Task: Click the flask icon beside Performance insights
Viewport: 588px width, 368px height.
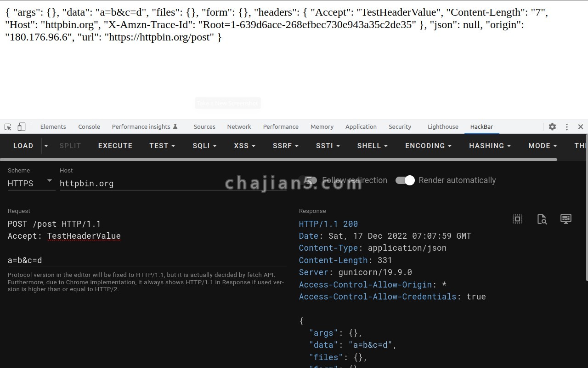Action: pyautogui.click(x=175, y=127)
